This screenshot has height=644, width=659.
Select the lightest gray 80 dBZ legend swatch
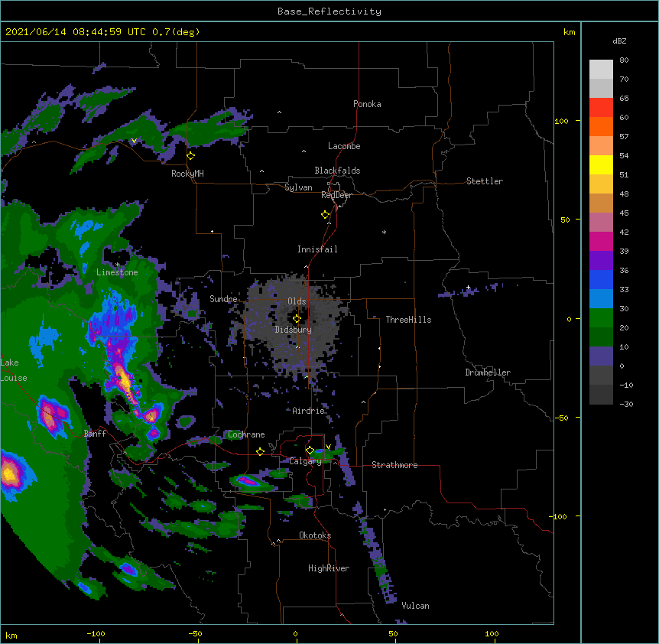pos(601,70)
